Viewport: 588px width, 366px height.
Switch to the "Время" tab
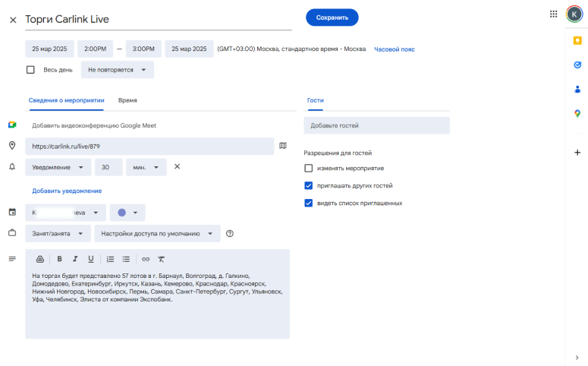pos(127,100)
